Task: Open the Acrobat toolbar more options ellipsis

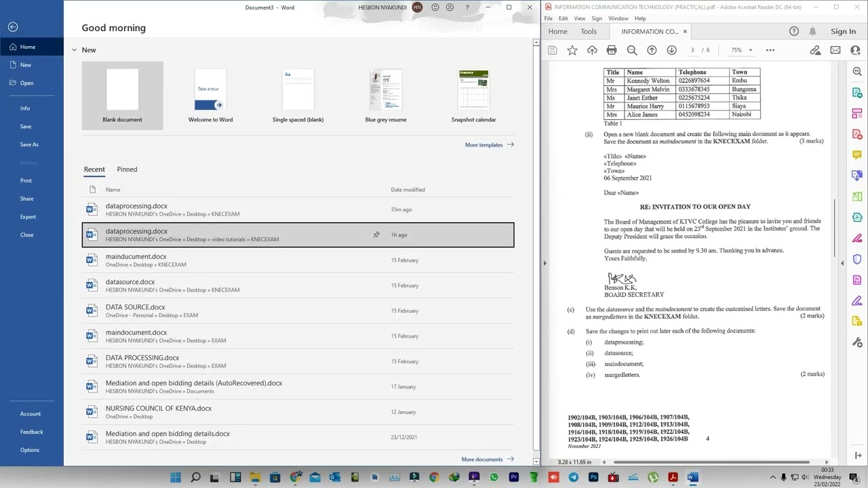Action: pyautogui.click(x=770, y=50)
